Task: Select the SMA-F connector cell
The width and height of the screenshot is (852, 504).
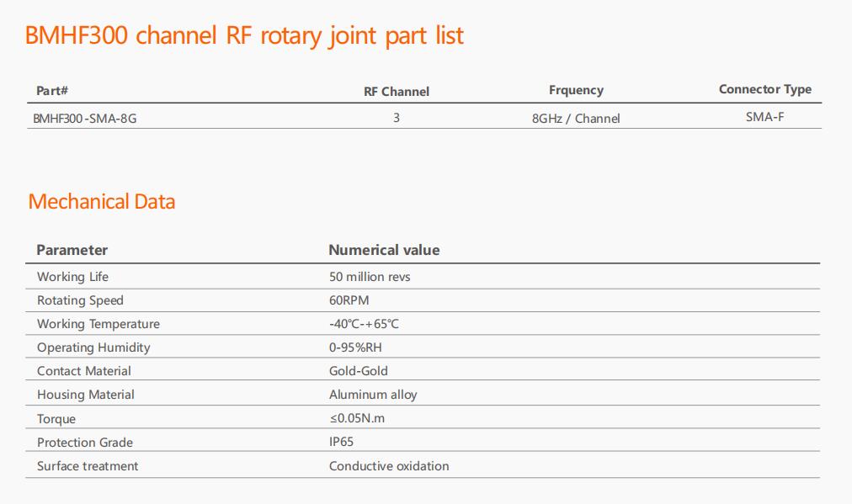Action: click(x=764, y=117)
